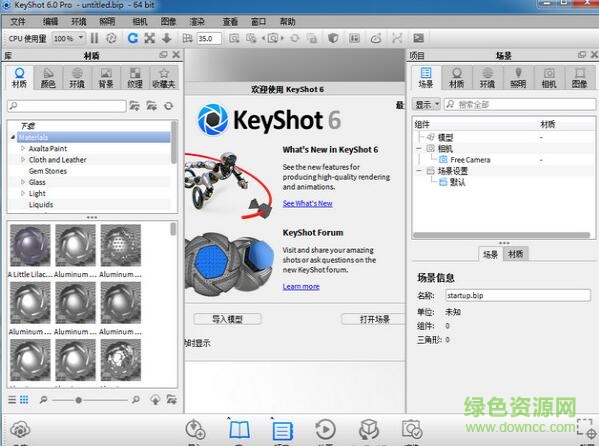Open the 帮助 menu
The width and height of the screenshot is (599, 446).
click(x=287, y=22)
